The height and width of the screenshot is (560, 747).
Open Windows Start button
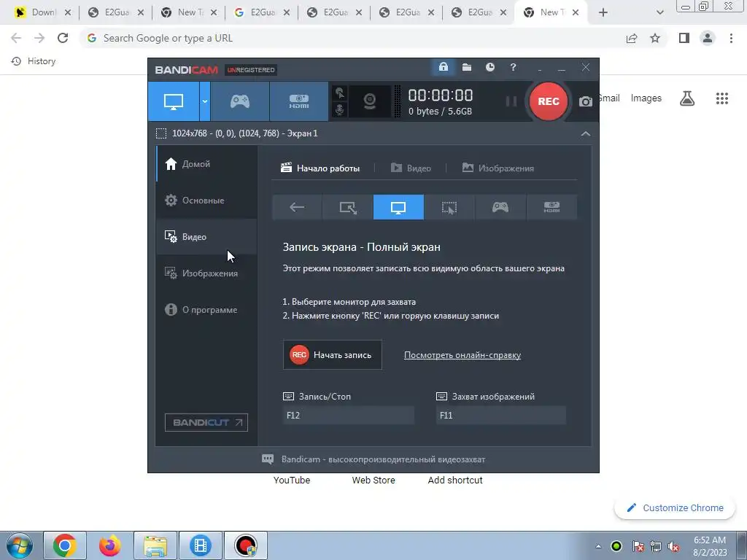coord(19,545)
